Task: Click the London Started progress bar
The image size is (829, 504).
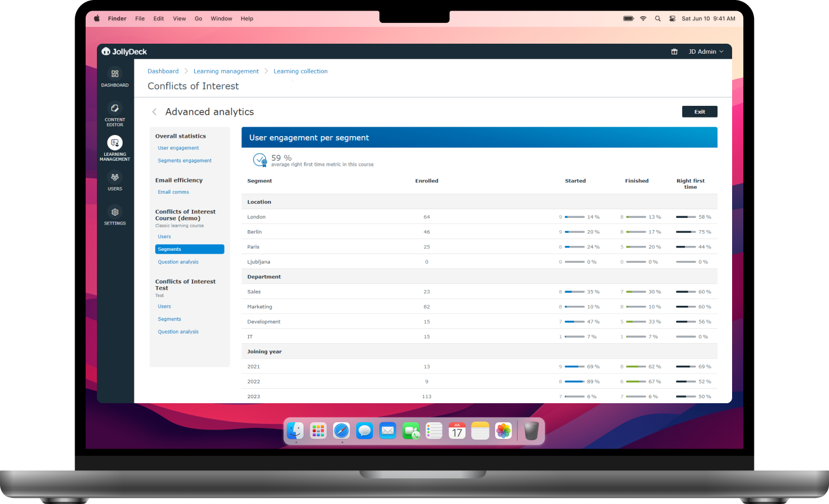Action: [x=575, y=217]
